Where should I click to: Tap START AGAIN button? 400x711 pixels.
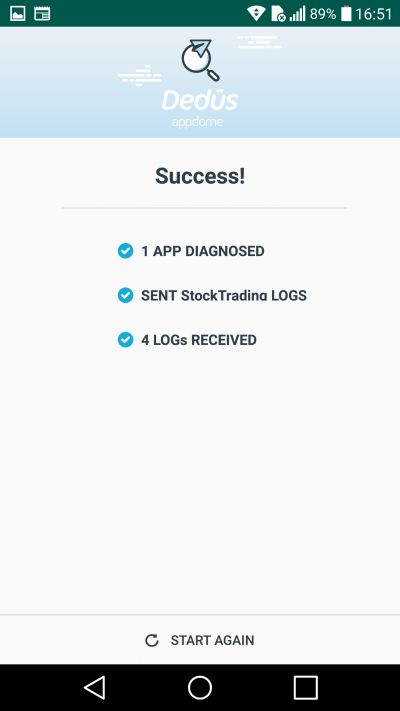pos(200,640)
